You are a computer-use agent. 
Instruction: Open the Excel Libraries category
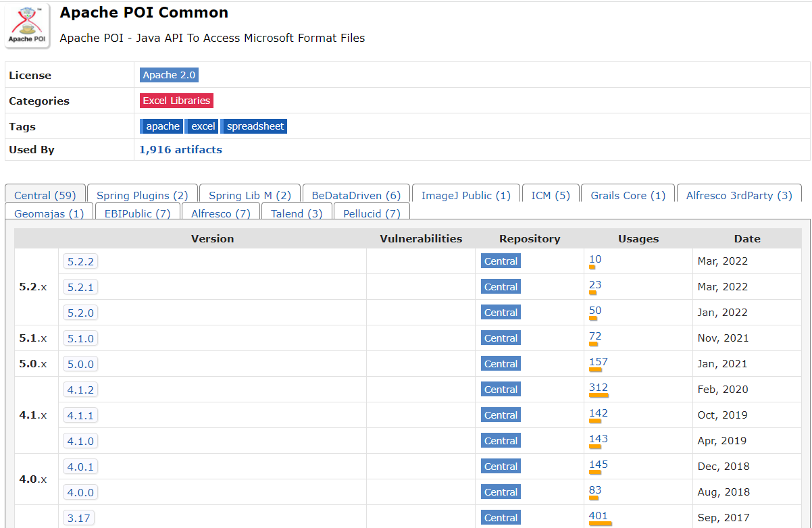[x=176, y=101]
